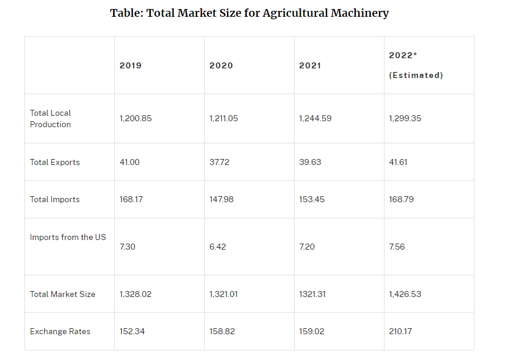Select the 2021 column header

click(310, 65)
